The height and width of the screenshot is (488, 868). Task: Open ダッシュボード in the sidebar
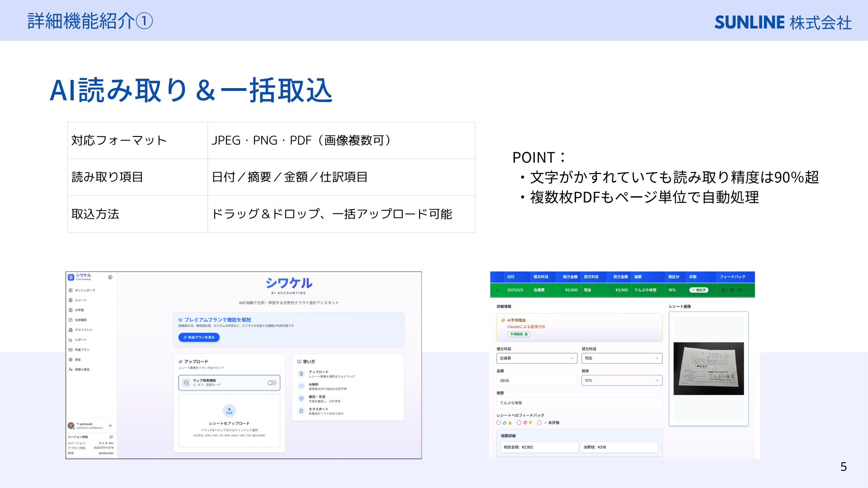point(82,291)
